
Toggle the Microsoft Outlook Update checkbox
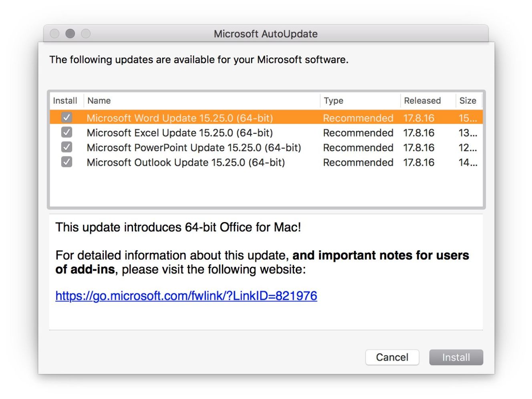[66, 162]
